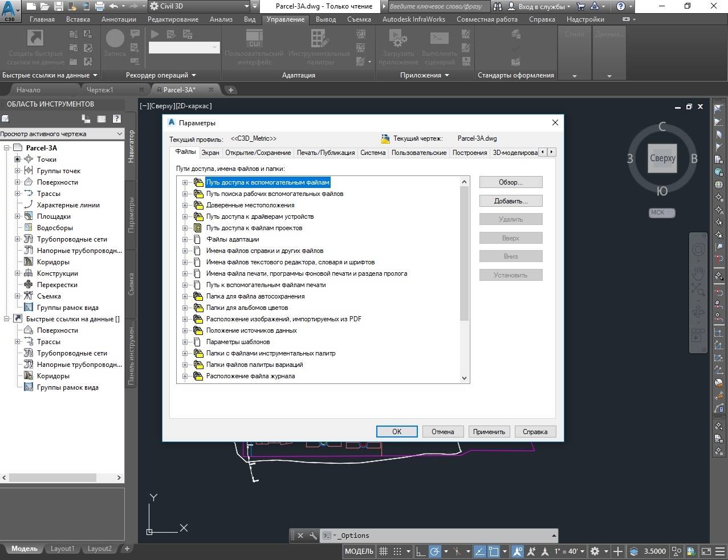Screen dimensions: 728x560
Task: Click the Toolspace help question mark icon
Action: (x=117, y=118)
